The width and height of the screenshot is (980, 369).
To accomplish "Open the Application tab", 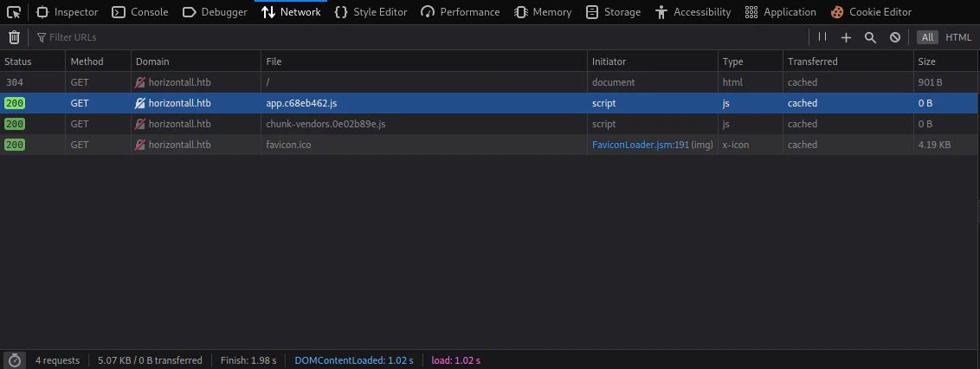I will coord(781,12).
